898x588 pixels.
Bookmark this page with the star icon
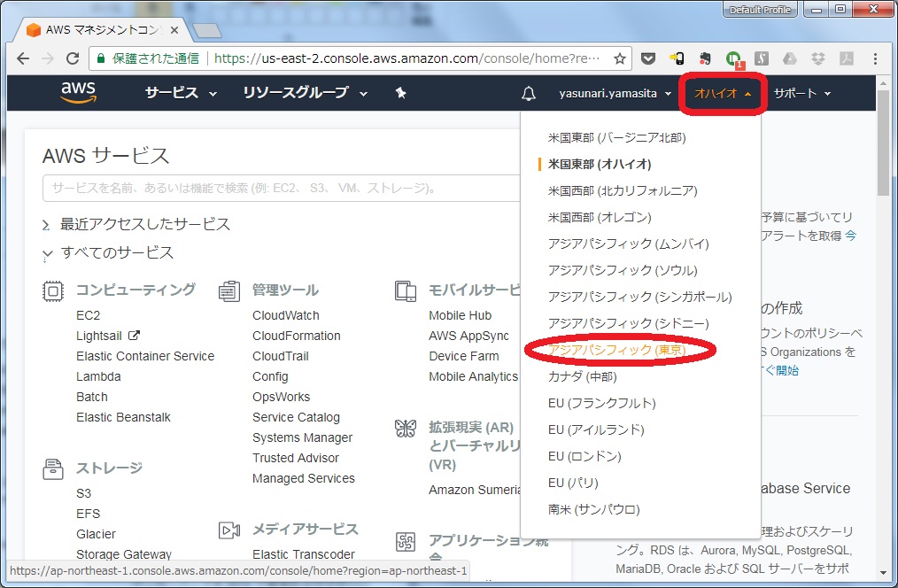[x=620, y=58]
